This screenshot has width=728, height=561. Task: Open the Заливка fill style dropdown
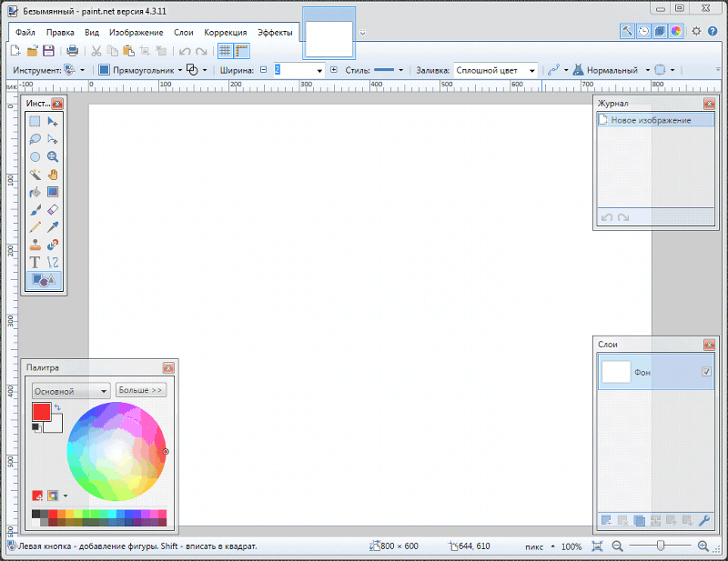pyautogui.click(x=531, y=70)
